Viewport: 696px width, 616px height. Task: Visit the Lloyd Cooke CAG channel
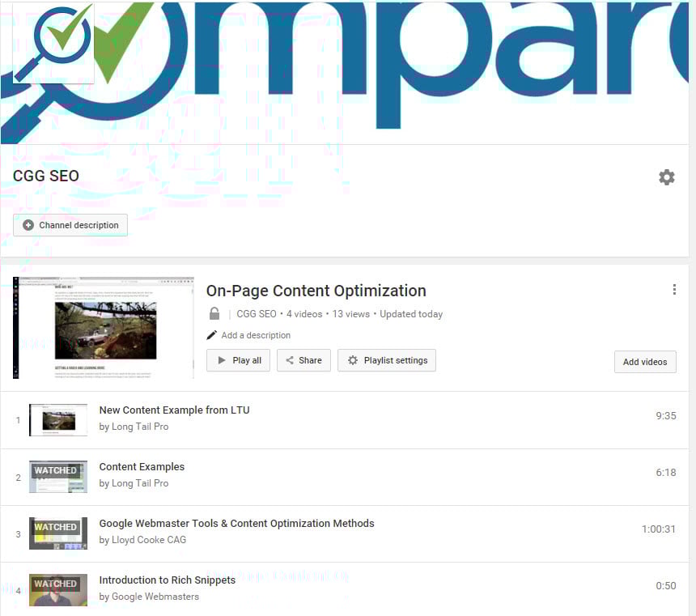point(149,540)
